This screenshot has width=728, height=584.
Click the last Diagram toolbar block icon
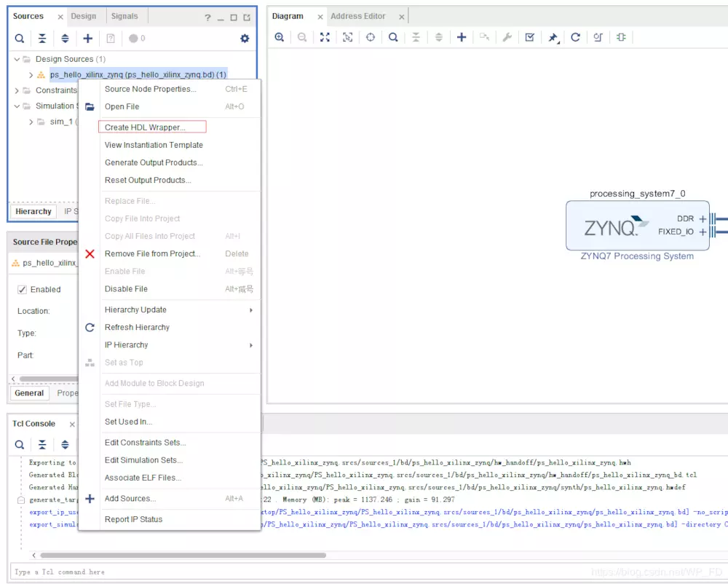[x=621, y=37]
